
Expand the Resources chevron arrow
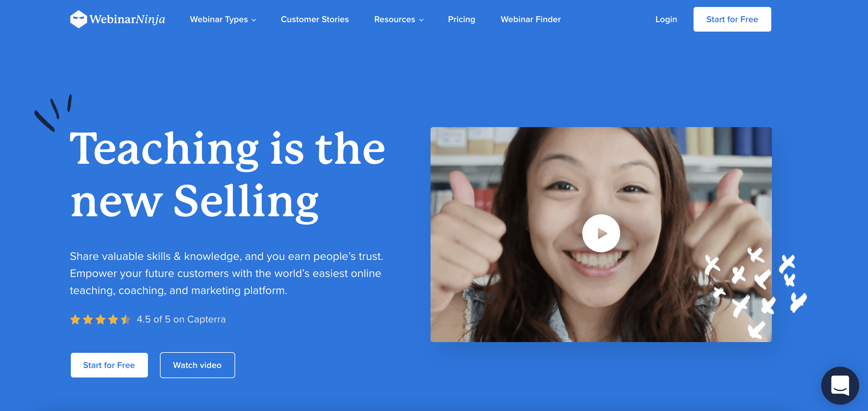pos(421,20)
